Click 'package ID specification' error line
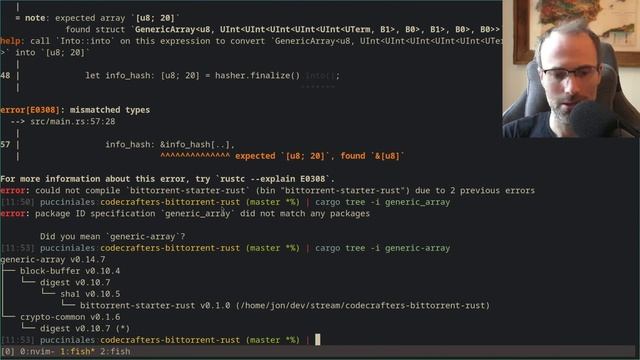 click(185, 213)
